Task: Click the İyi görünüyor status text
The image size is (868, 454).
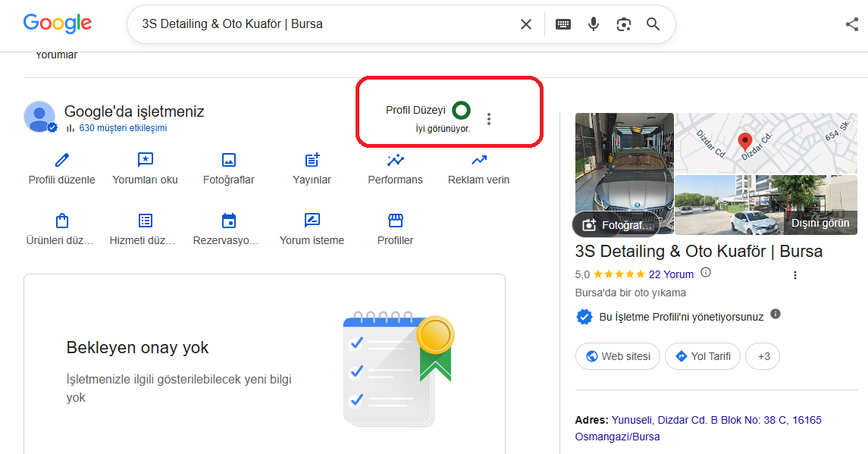Action: pyautogui.click(x=443, y=128)
